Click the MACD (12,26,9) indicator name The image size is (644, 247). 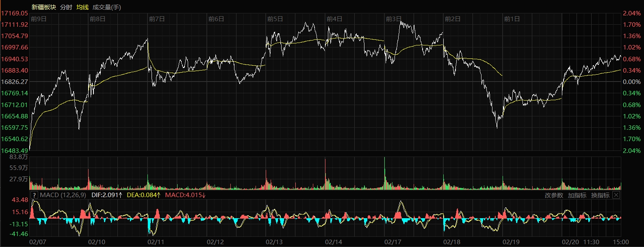(x=63, y=195)
